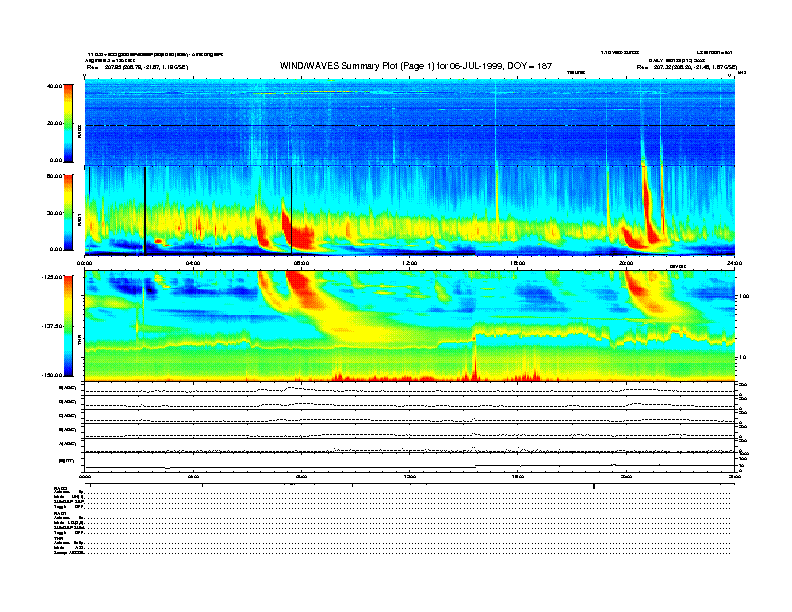Click the horizontal black line across RAD2 spectrogram
This screenshot has width=792, height=612.
pos(410,125)
